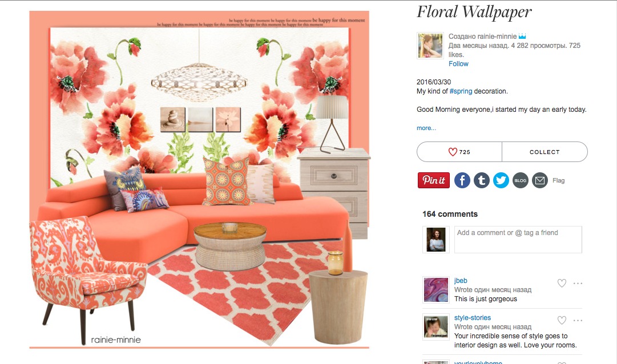Screen dimensions: 617x364
Task: Flag this set as inappropriate
Action: click(558, 181)
